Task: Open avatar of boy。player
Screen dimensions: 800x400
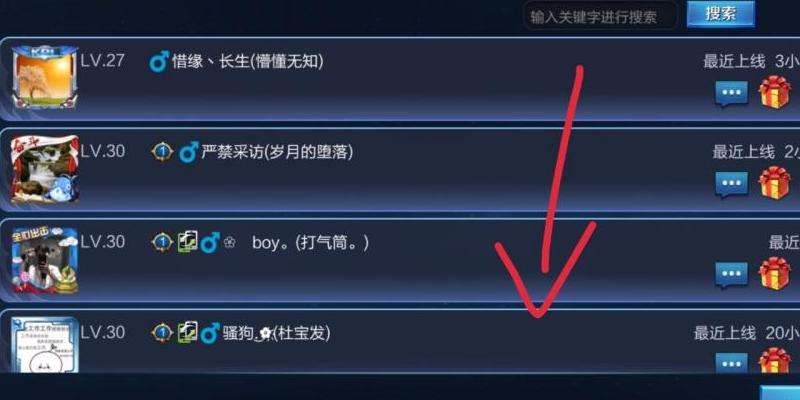Action: 45,260
